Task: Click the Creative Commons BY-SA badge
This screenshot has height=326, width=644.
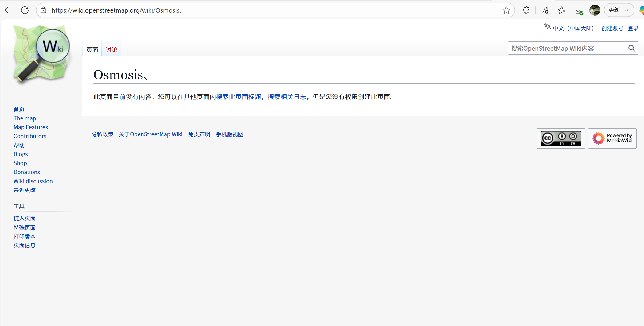Action: point(561,138)
